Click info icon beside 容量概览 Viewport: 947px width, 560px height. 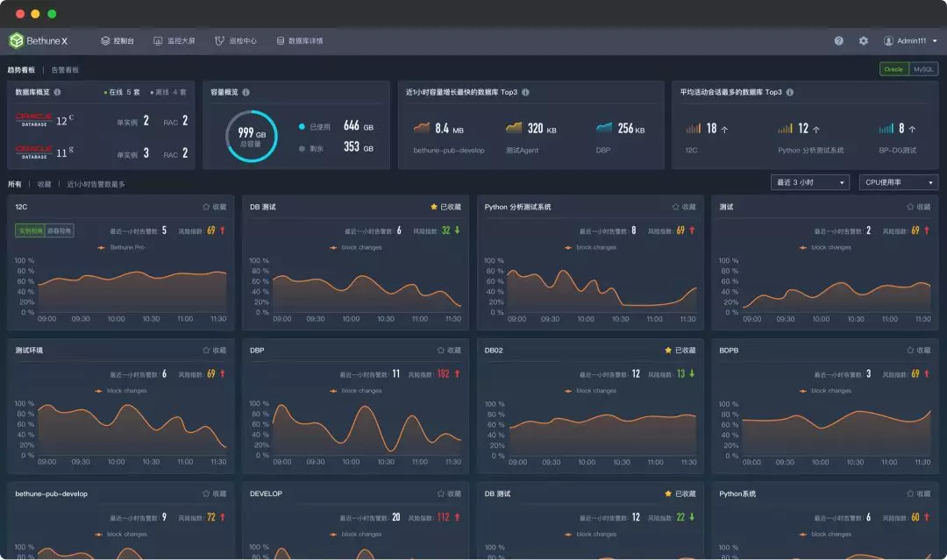246,92
